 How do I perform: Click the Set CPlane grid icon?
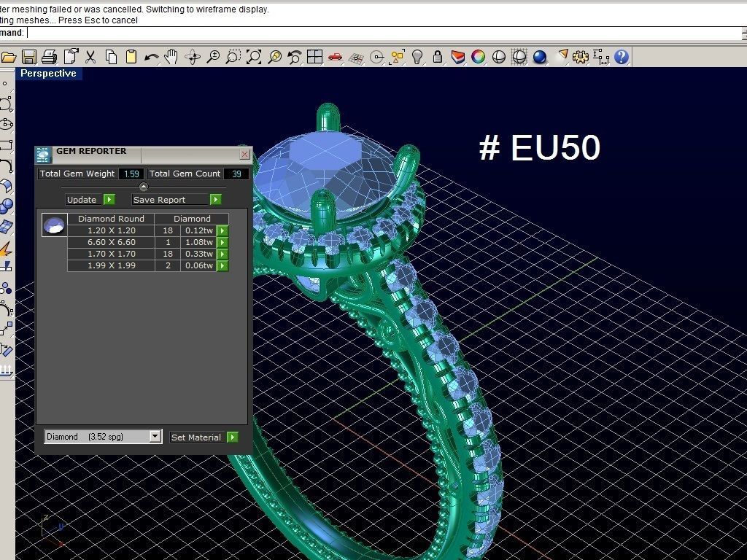click(x=356, y=57)
